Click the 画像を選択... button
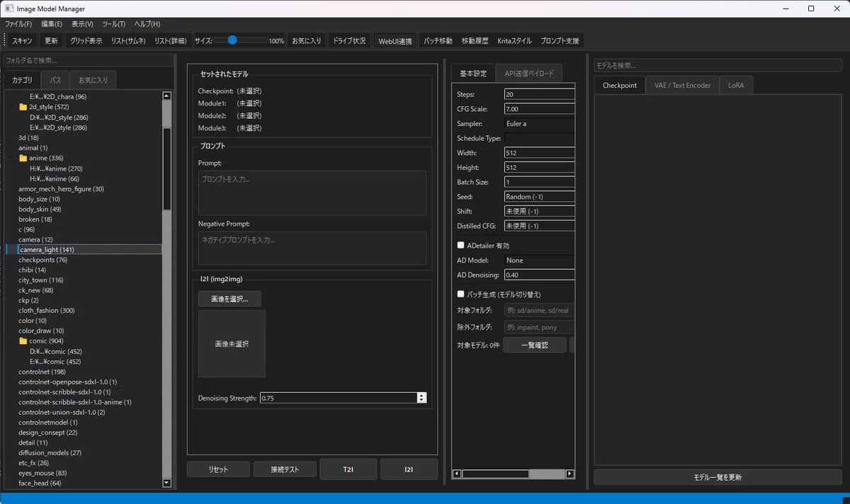The height and width of the screenshot is (504, 850). (229, 299)
